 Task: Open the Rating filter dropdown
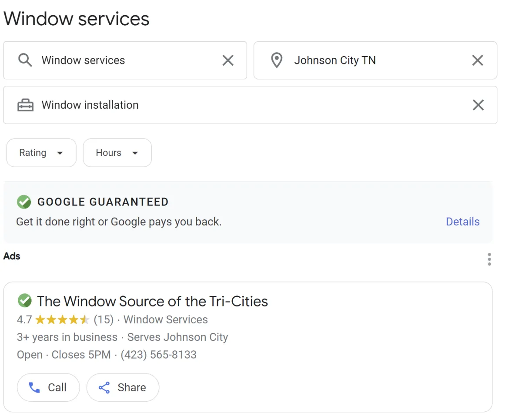(x=41, y=153)
